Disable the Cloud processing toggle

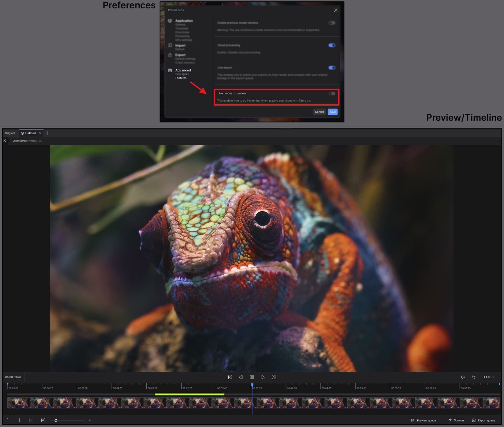(332, 45)
